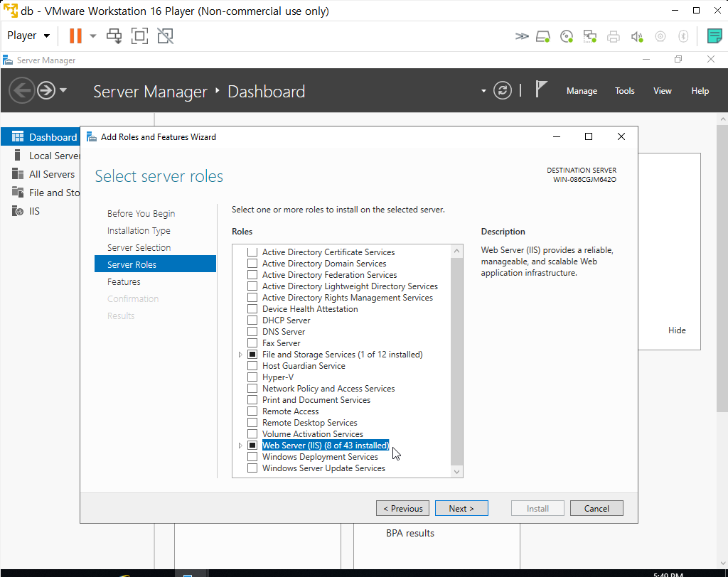Select Print and Document Services role label

pyautogui.click(x=316, y=400)
